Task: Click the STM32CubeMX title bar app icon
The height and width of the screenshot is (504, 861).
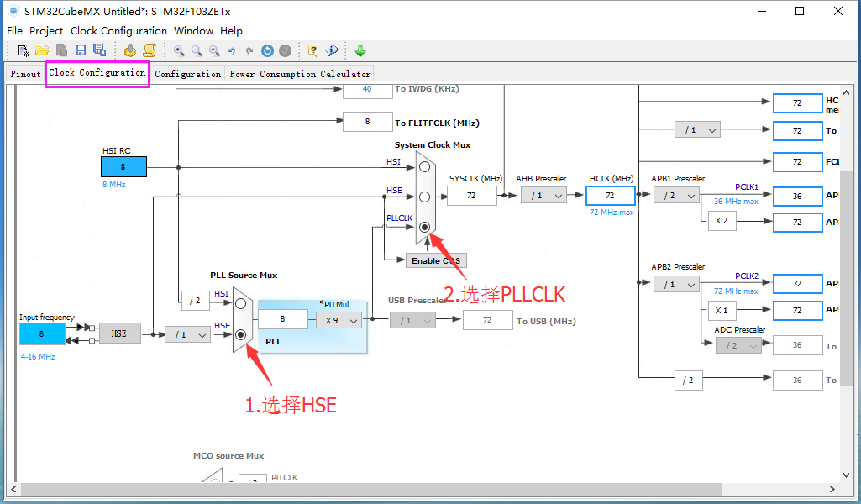Action: tap(13, 11)
